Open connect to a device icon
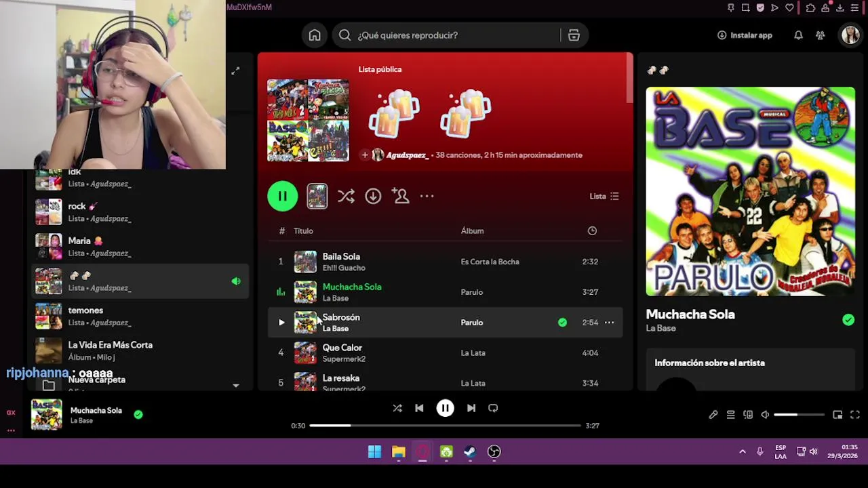Viewport: 868px width, 488px height. (x=748, y=415)
